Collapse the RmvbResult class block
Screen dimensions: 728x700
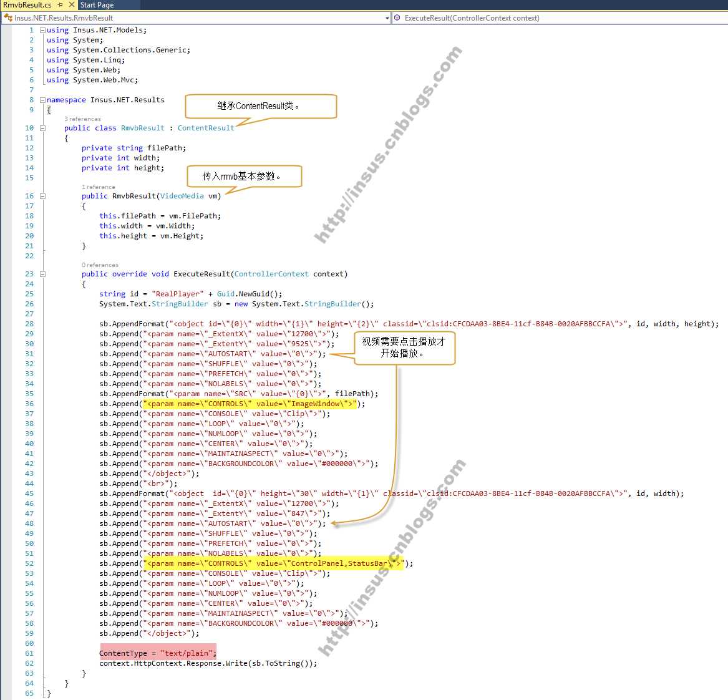pos(42,128)
